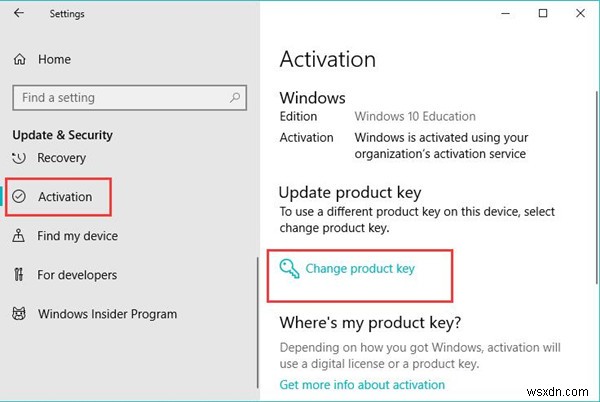Click the Home house icon
The width and height of the screenshot is (600, 402).
(19, 60)
